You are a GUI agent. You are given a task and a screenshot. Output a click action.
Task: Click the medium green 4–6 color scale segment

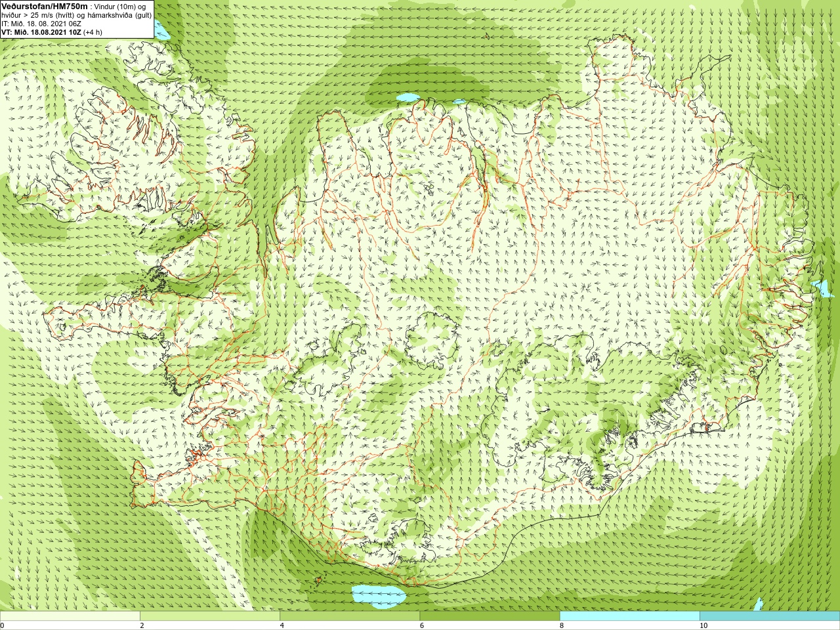coord(350,616)
